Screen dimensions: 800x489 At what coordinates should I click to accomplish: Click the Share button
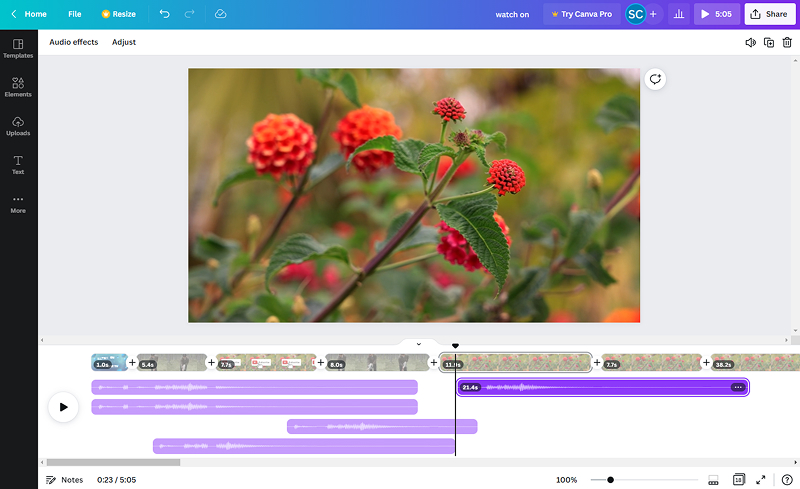click(769, 14)
